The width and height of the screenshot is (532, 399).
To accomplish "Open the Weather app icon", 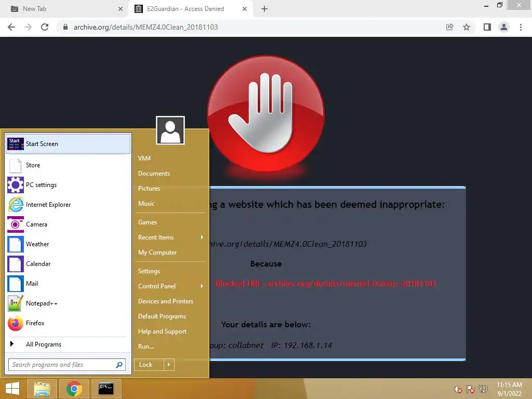I will [15, 244].
